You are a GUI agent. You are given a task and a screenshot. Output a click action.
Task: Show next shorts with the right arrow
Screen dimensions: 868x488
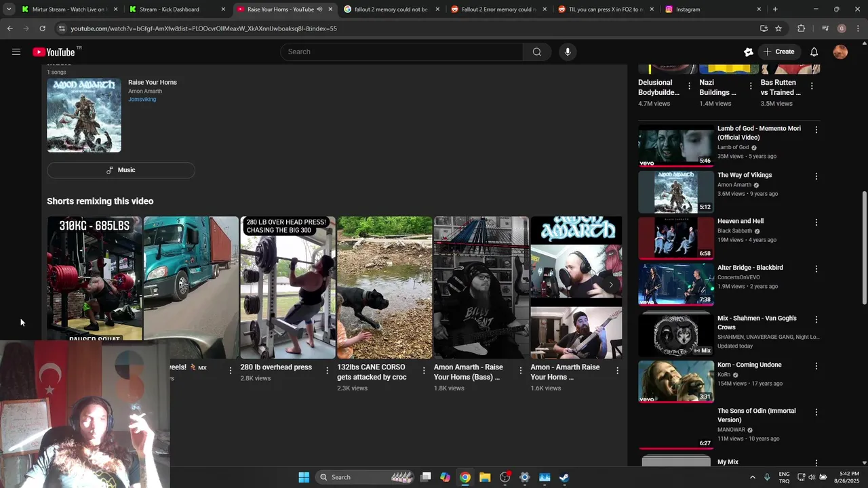(x=610, y=285)
